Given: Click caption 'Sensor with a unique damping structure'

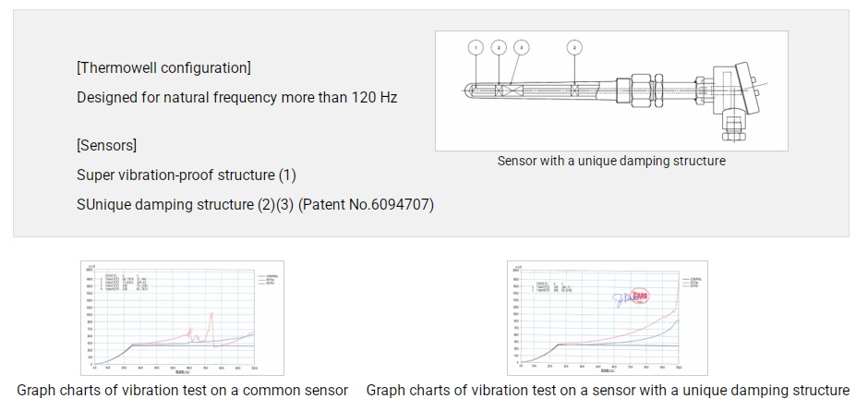Looking at the screenshot, I should (611, 161).
